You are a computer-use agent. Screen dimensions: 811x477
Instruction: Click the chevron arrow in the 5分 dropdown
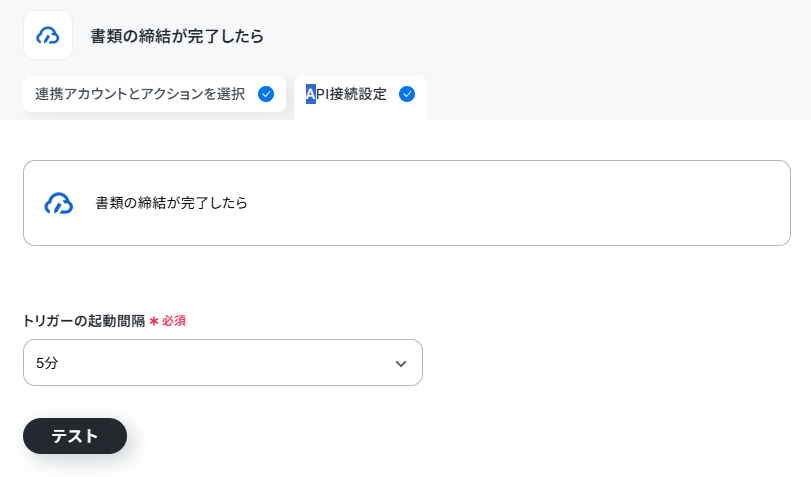401,364
